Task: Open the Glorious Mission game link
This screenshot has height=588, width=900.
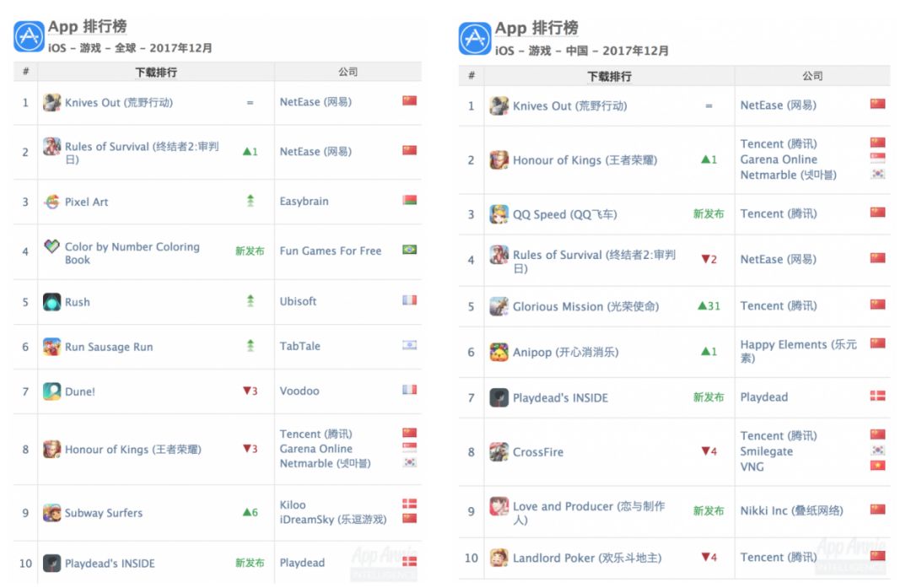Action: tap(585, 306)
